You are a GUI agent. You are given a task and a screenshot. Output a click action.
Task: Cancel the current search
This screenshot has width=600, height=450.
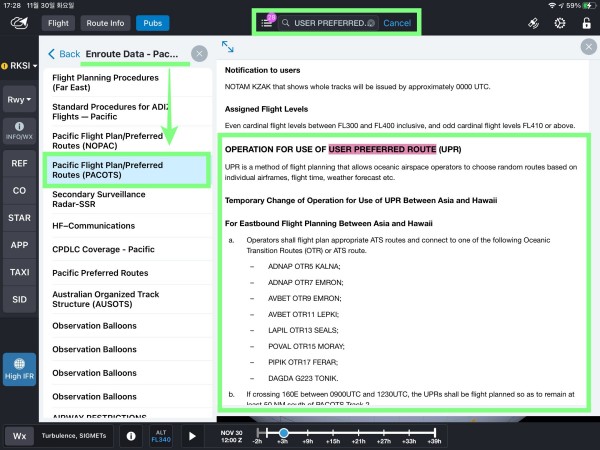pos(397,22)
